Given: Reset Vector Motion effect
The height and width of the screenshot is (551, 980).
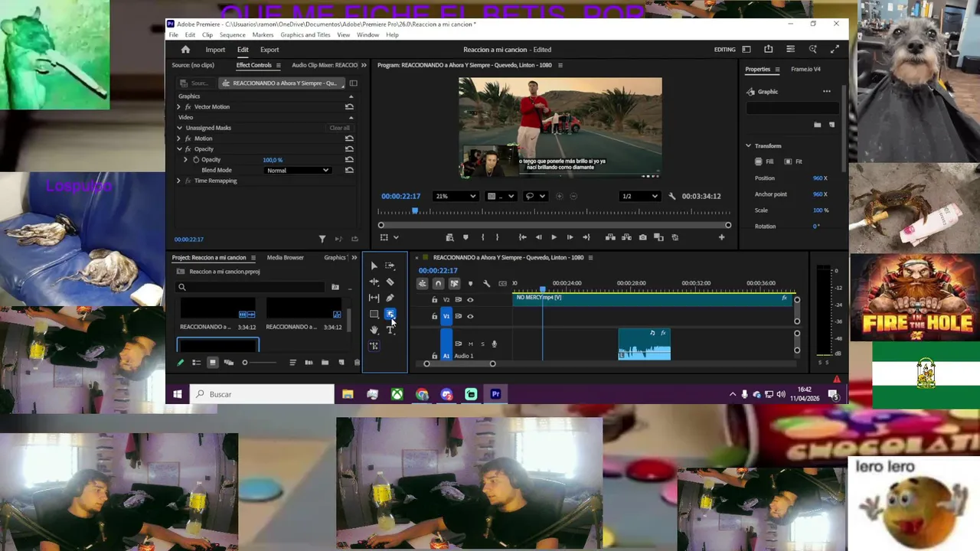Looking at the screenshot, I should tap(349, 106).
